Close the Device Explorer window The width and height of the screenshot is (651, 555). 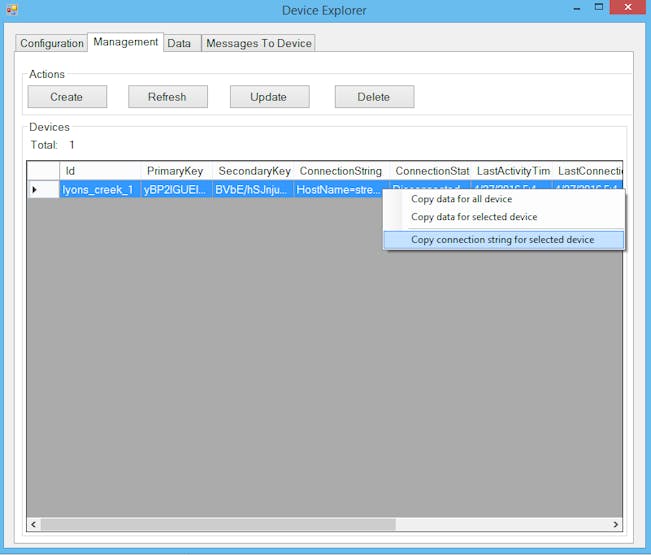coord(628,7)
